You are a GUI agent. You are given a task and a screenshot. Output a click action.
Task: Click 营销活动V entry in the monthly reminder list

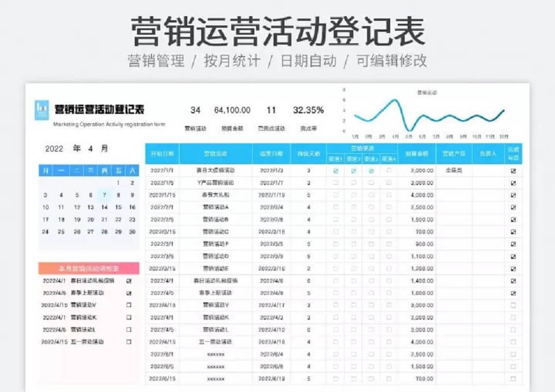(x=83, y=305)
